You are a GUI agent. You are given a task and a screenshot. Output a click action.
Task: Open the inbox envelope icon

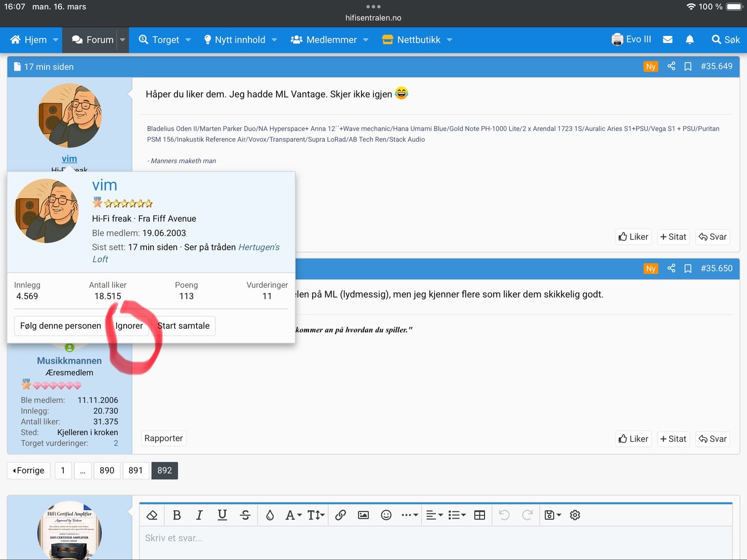click(668, 40)
